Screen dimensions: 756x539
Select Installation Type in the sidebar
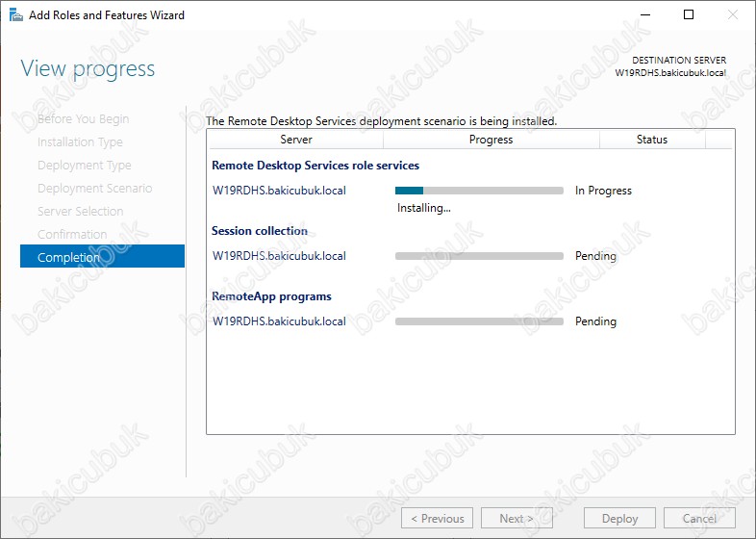click(80, 142)
